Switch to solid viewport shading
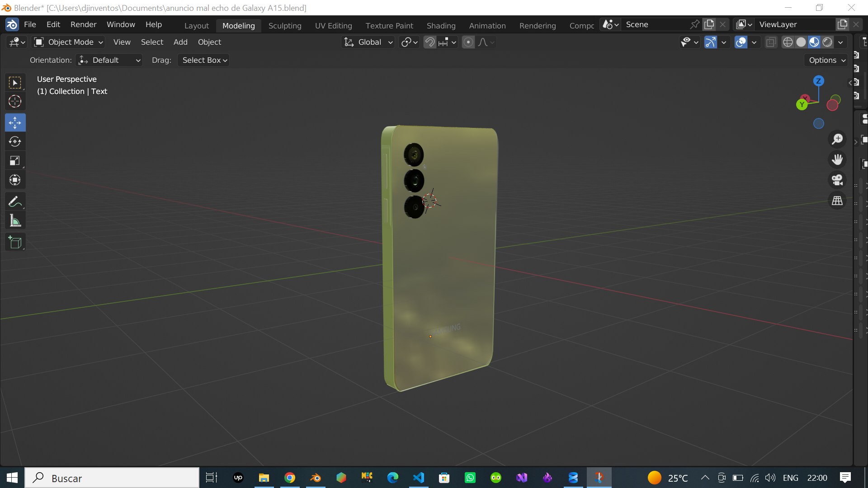Viewport: 868px width, 488px height. tap(801, 42)
